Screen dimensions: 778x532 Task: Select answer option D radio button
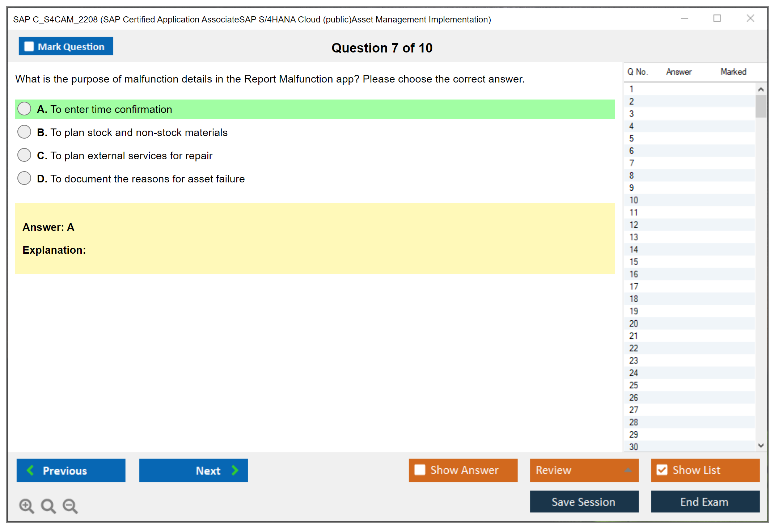(x=24, y=178)
